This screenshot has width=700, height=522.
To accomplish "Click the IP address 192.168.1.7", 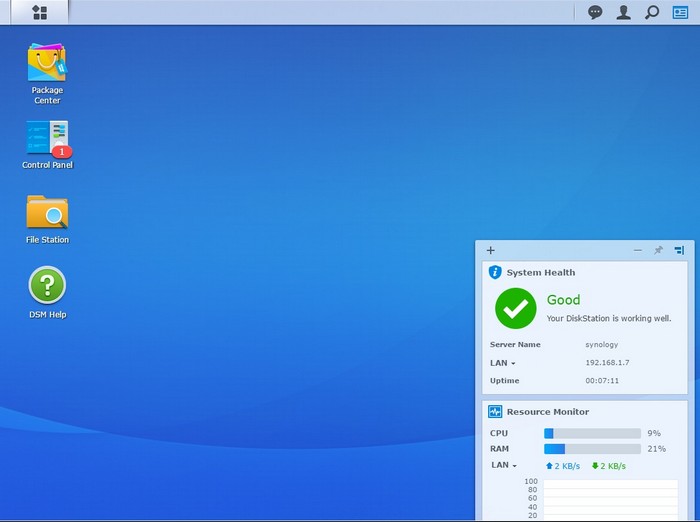I will click(607, 363).
